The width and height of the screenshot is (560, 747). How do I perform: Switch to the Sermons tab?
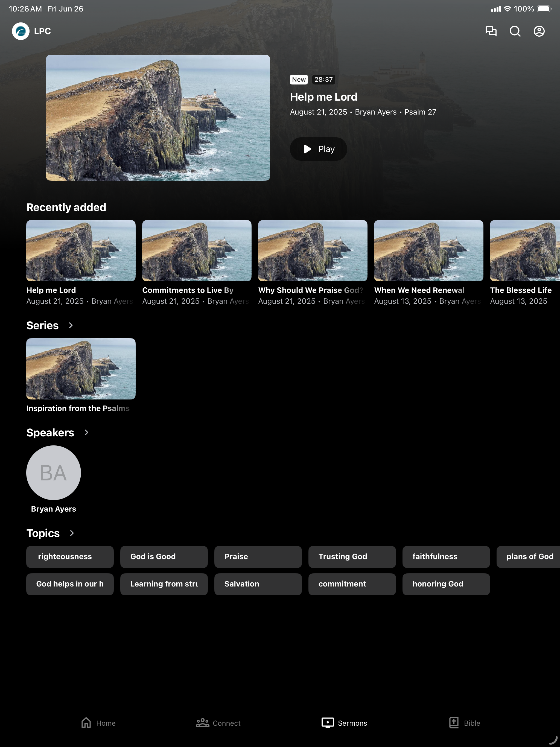tap(344, 723)
